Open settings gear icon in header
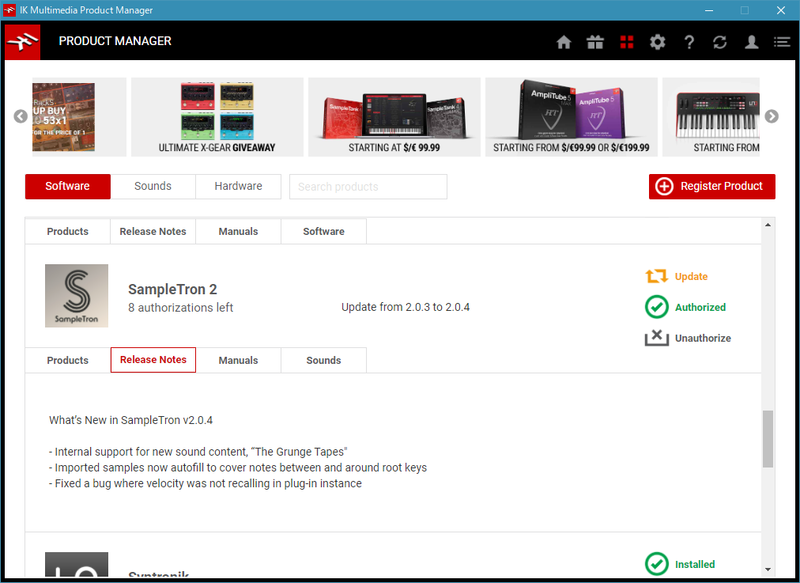The width and height of the screenshot is (800, 583). coord(658,42)
